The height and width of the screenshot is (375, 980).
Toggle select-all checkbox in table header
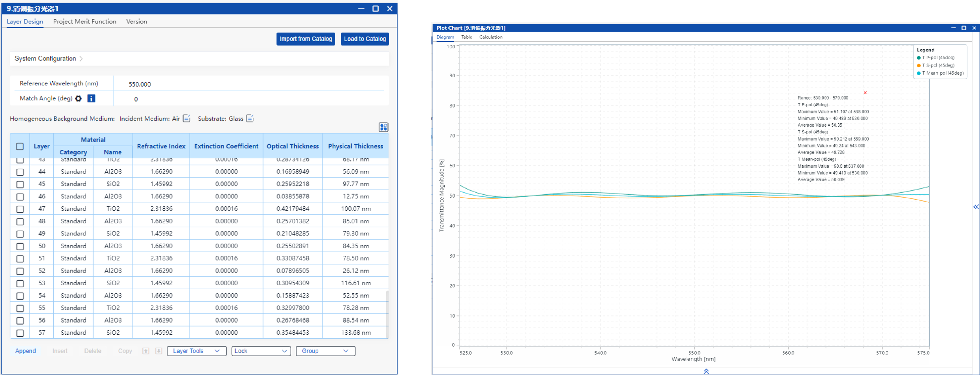(20, 147)
